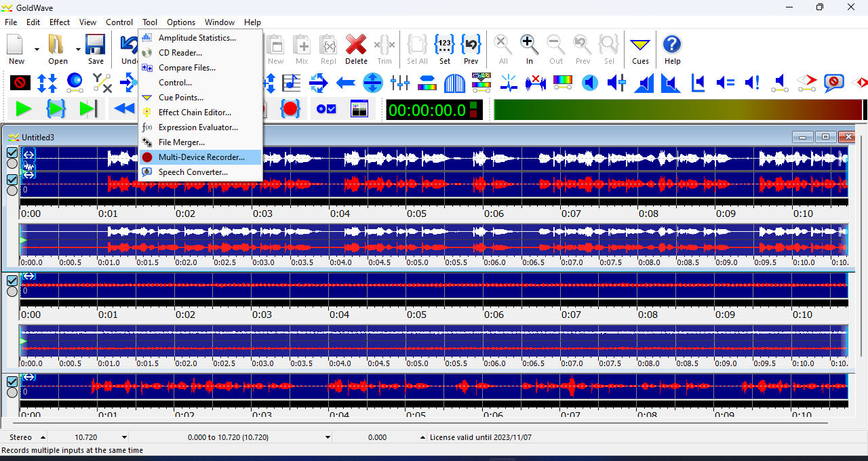
Task: Click the blue up-down arrows effect icon
Action: coord(47,83)
